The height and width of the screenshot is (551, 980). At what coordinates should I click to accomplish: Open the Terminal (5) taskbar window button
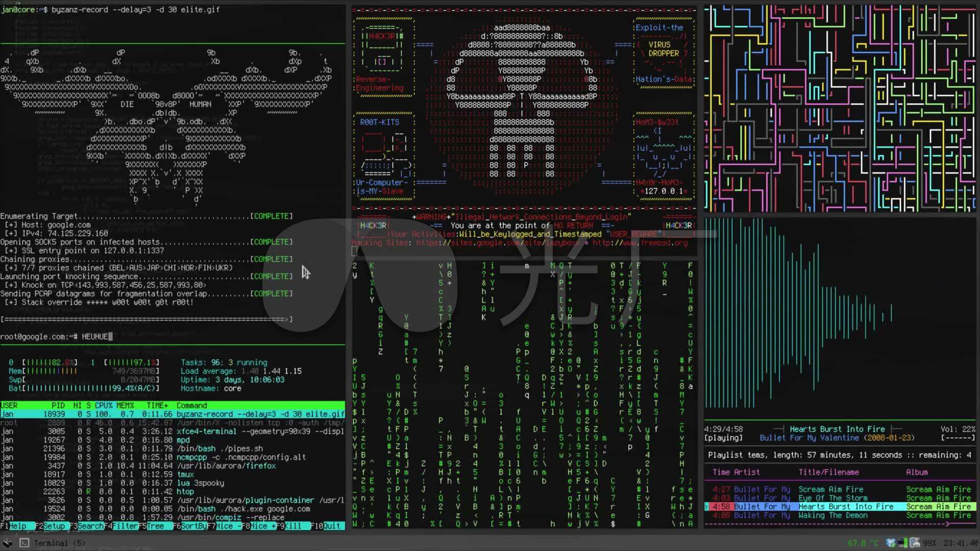53,543
